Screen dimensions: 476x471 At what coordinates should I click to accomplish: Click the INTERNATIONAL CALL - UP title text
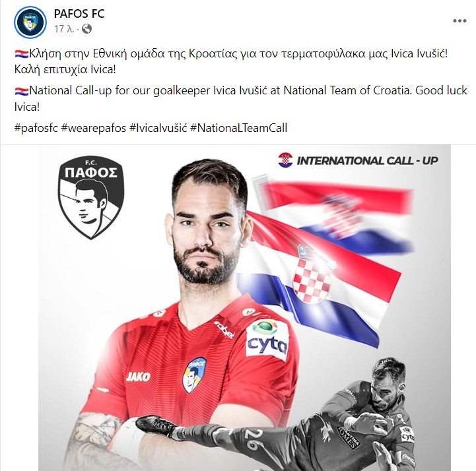pos(367,160)
